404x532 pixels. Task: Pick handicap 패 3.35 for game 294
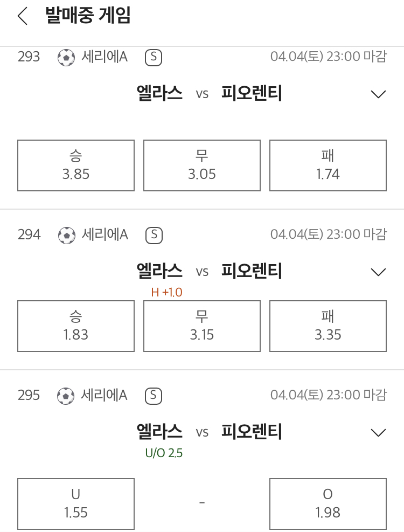[328, 326]
